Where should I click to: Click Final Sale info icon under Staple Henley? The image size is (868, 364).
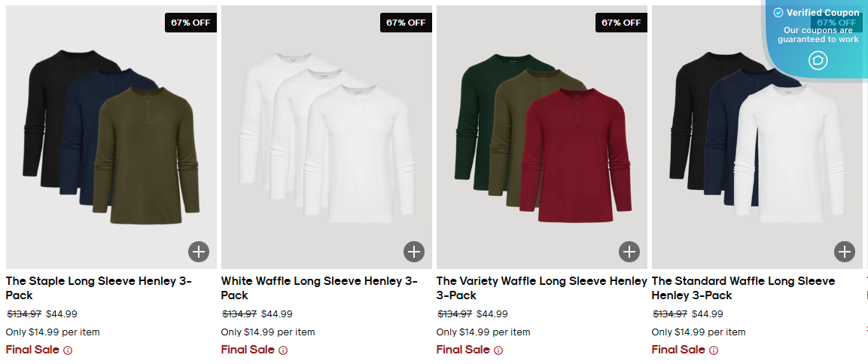[x=68, y=350]
